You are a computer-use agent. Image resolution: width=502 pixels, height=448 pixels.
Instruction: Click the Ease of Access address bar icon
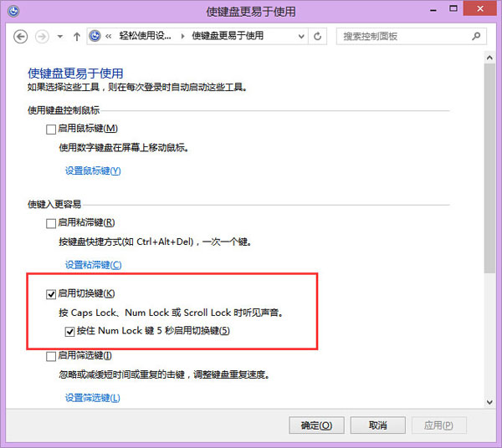(95, 36)
